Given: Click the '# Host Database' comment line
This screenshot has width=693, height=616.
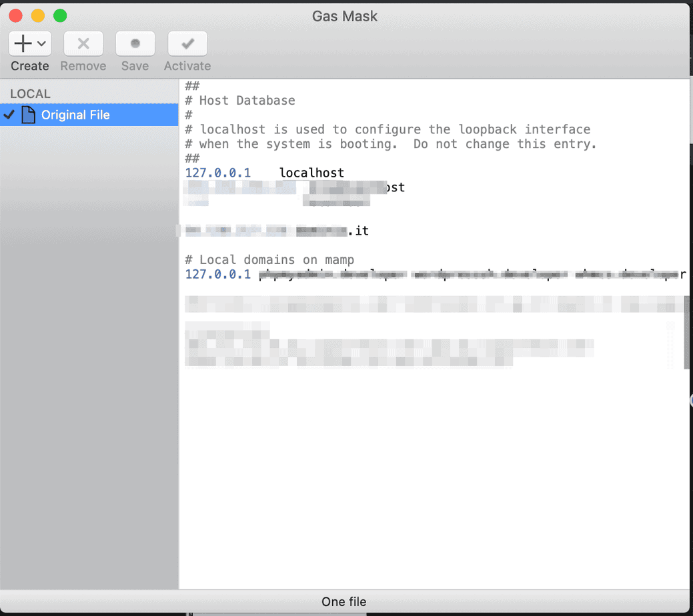Looking at the screenshot, I should (x=240, y=101).
